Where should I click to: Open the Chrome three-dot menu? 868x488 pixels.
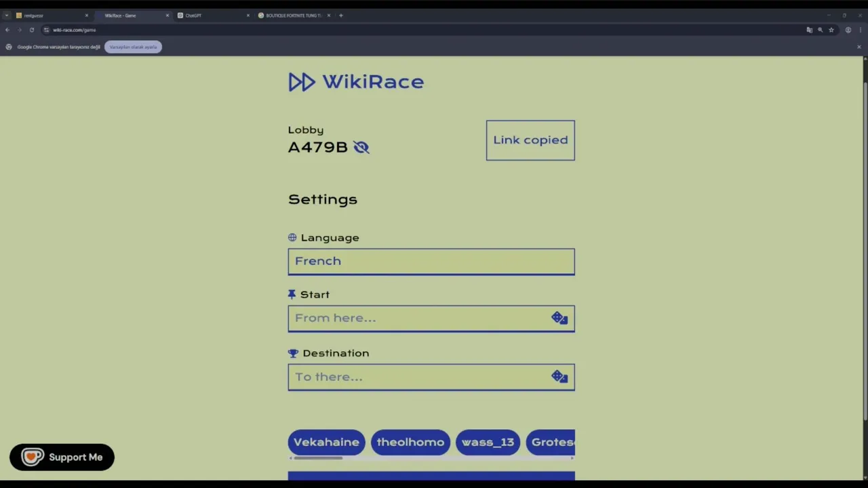[859, 30]
